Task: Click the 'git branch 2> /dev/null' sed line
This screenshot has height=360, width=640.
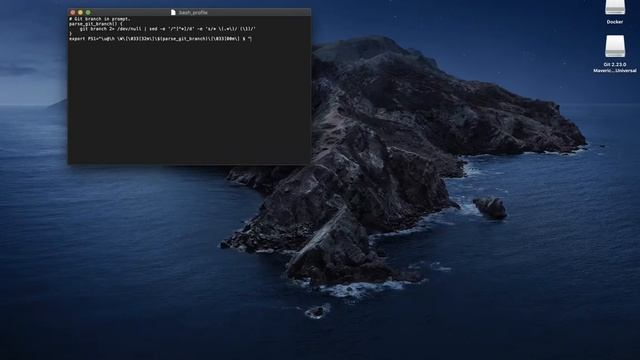Action: click(x=167, y=29)
